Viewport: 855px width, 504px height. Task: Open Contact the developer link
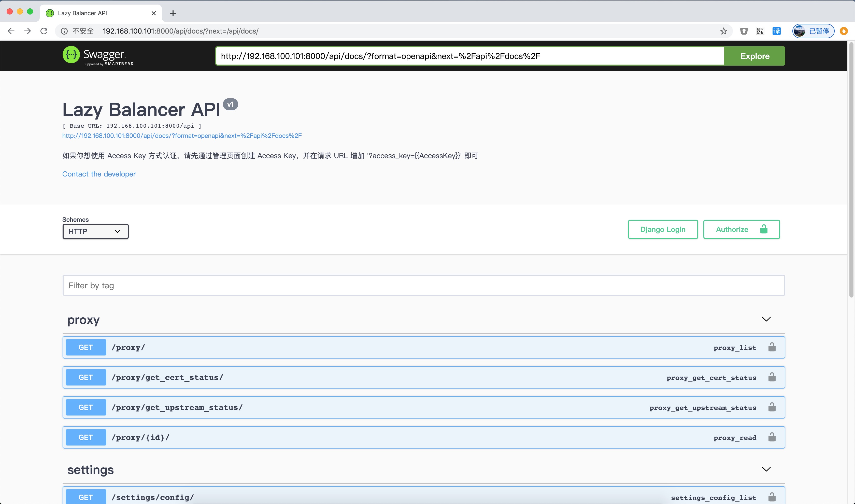point(99,174)
